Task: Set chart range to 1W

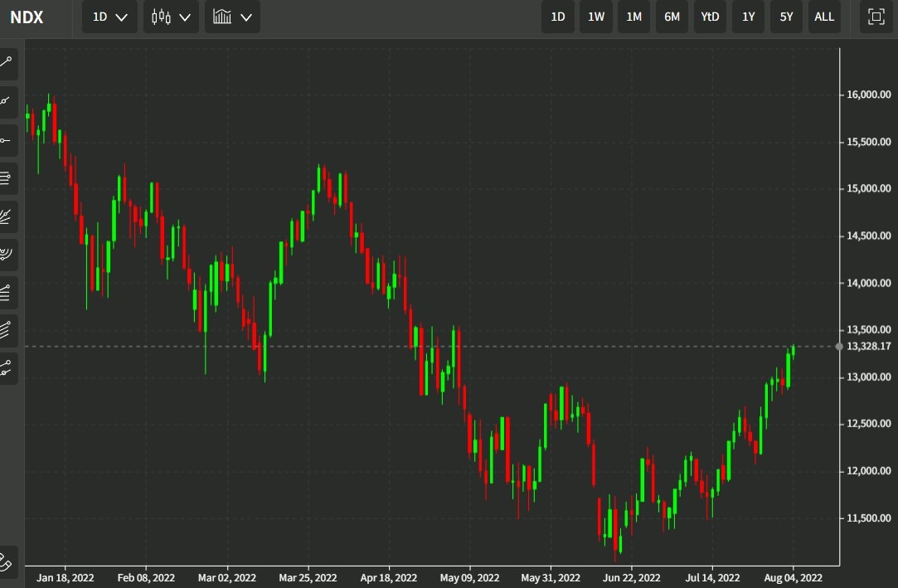Action: (596, 17)
